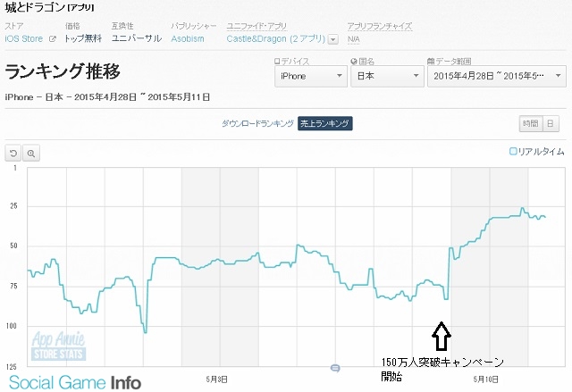The image size is (572, 392).
Task: Click the reset zoom undo icon
Action: (x=14, y=153)
